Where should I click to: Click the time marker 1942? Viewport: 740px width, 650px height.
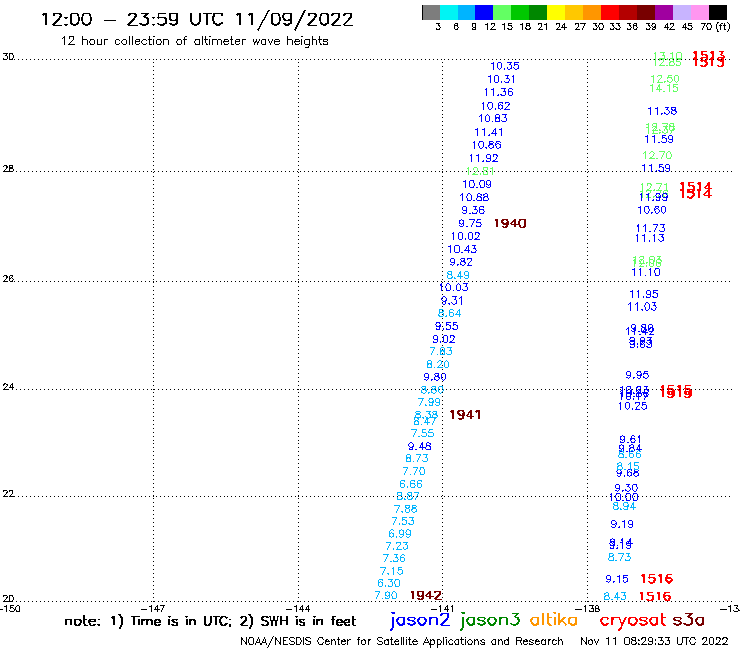pyautogui.click(x=426, y=595)
